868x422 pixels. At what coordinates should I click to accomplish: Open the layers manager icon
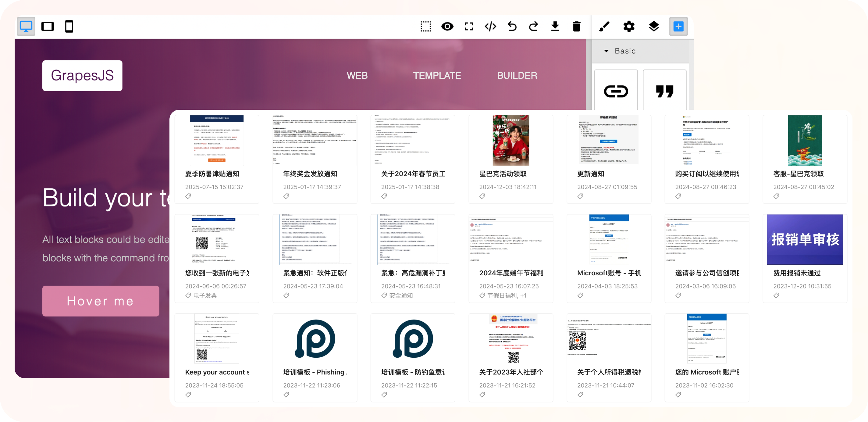[x=654, y=26]
